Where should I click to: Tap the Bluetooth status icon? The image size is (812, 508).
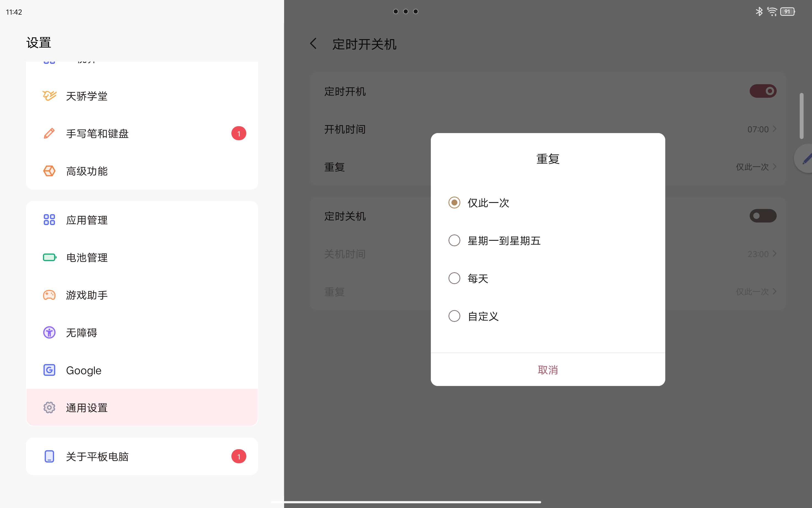pos(759,11)
